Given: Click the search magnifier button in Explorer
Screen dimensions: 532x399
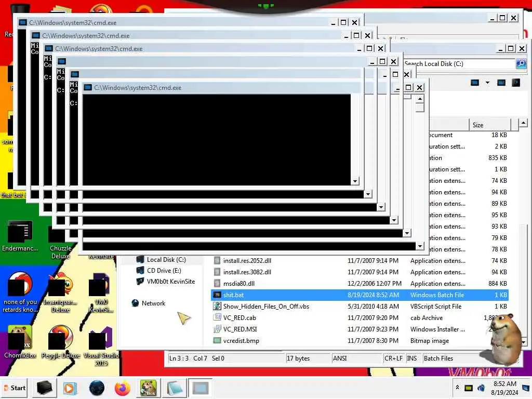Looking at the screenshot, I should click(x=521, y=63).
